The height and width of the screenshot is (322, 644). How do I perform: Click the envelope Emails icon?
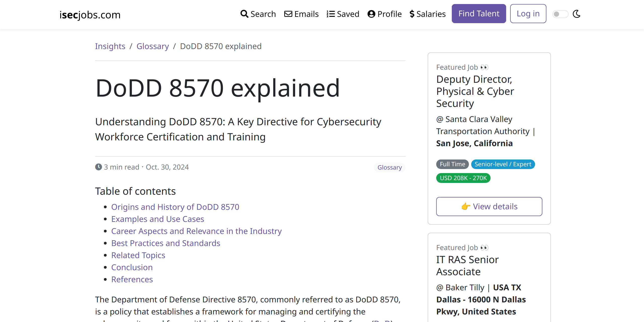(x=288, y=14)
